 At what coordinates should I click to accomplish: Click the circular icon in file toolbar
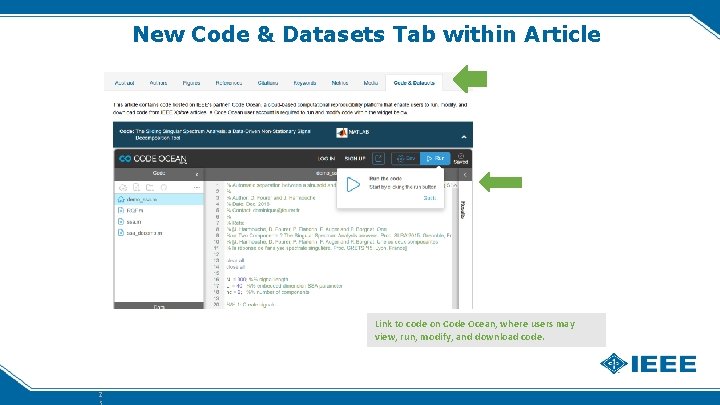(164, 187)
